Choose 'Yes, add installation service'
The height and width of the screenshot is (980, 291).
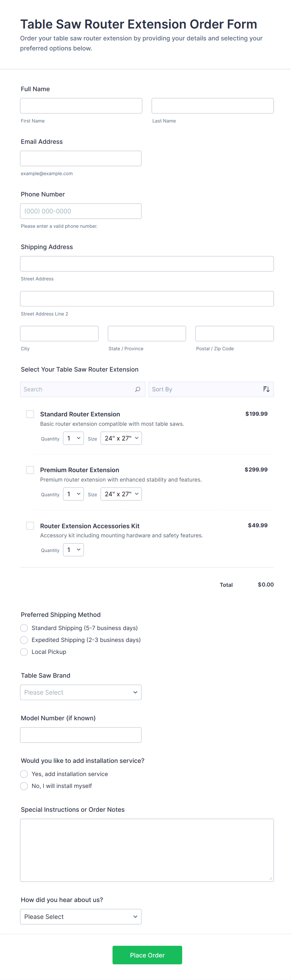[x=24, y=774]
